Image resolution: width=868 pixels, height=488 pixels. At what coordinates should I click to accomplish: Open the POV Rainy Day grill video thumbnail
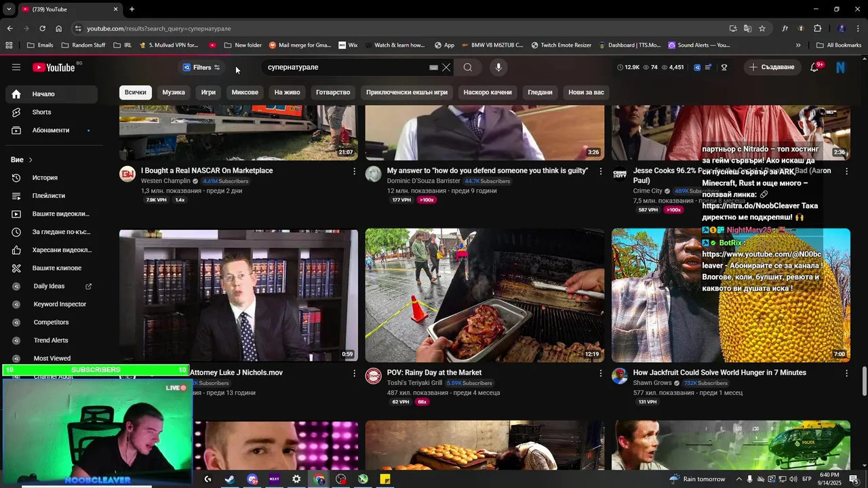point(485,296)
